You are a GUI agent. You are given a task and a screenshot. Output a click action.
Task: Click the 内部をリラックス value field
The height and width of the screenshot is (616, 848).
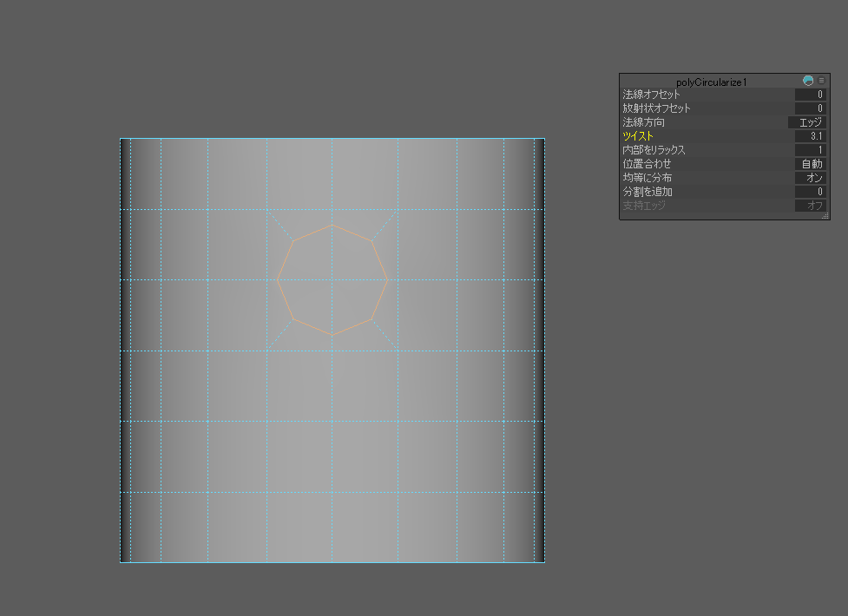click(x=810, y=150)
